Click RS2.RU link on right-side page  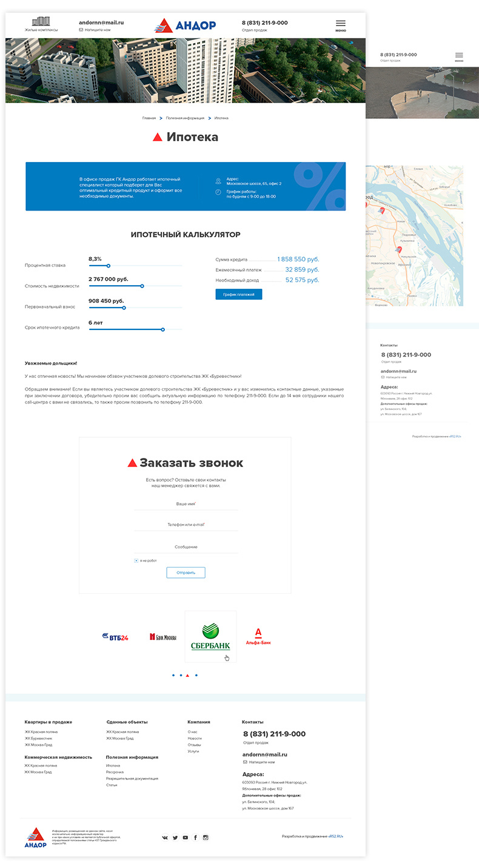pos(455,436)
